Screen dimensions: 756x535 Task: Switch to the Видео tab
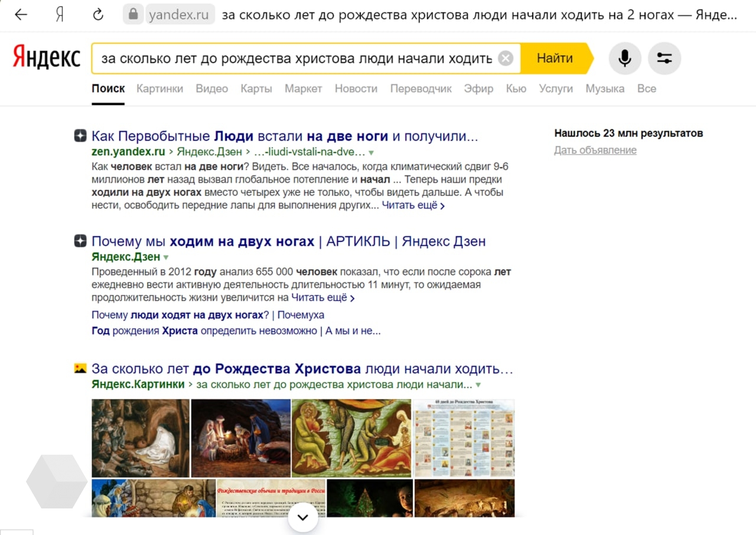[211, 89]
